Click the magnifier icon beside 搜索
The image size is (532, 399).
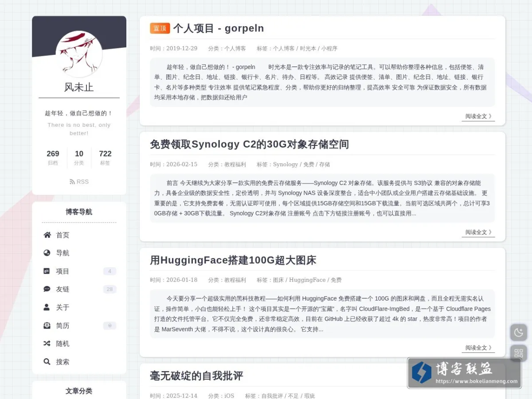click(47, 362)
